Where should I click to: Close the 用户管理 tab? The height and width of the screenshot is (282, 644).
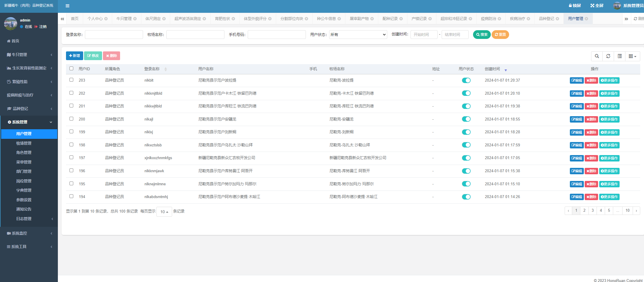point(586,19)
